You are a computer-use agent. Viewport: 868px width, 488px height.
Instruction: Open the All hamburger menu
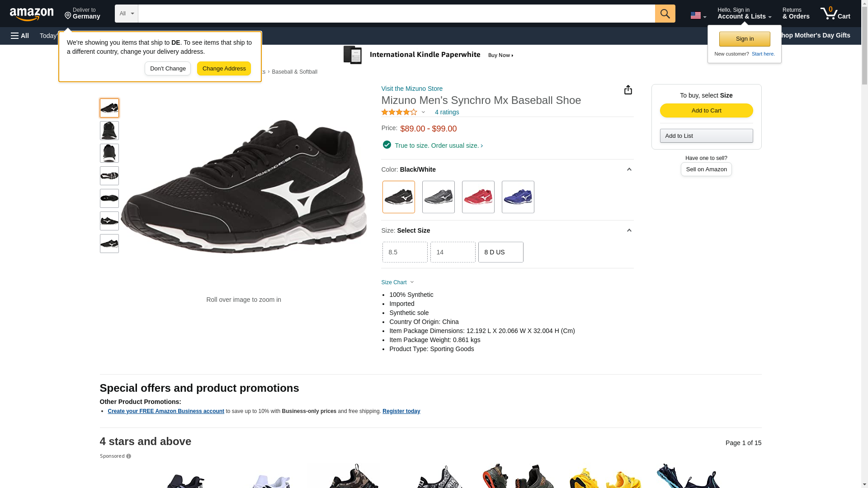(20, 36)
